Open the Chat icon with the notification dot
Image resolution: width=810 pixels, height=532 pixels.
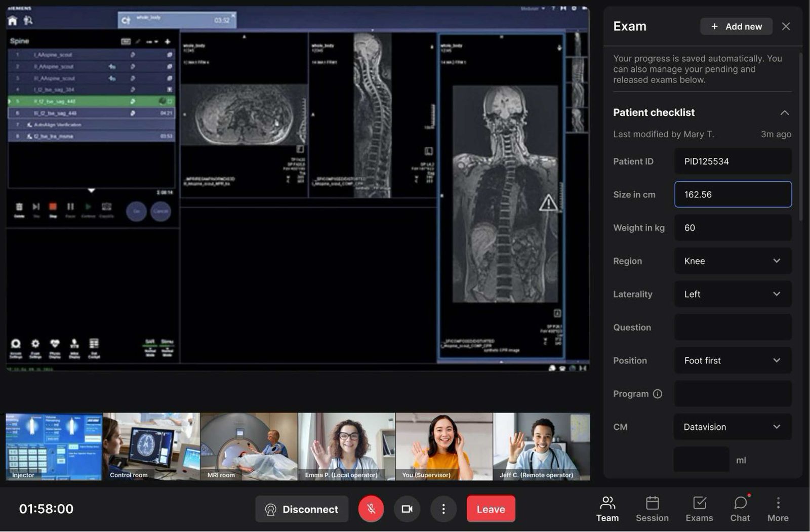coord(740,508)
